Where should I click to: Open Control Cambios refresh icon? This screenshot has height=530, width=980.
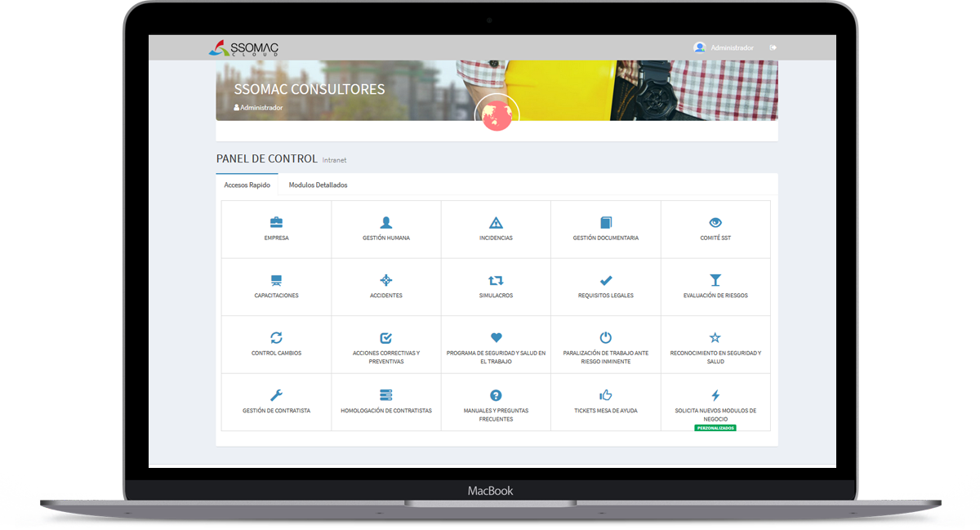tap(276, 337)
